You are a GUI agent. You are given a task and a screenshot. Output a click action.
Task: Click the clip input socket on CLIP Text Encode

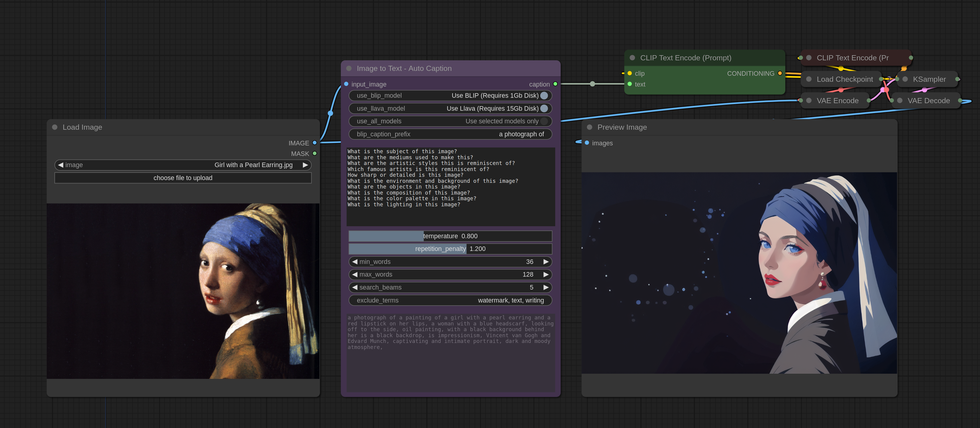click(x=629, y=73)
